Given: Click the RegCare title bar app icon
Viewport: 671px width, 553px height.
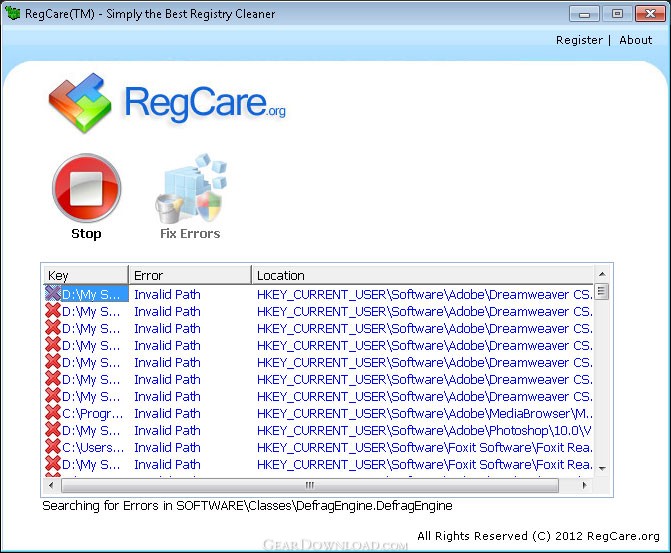Looking at the screenshot, I should pyautogui.click(x=12, y=13).
